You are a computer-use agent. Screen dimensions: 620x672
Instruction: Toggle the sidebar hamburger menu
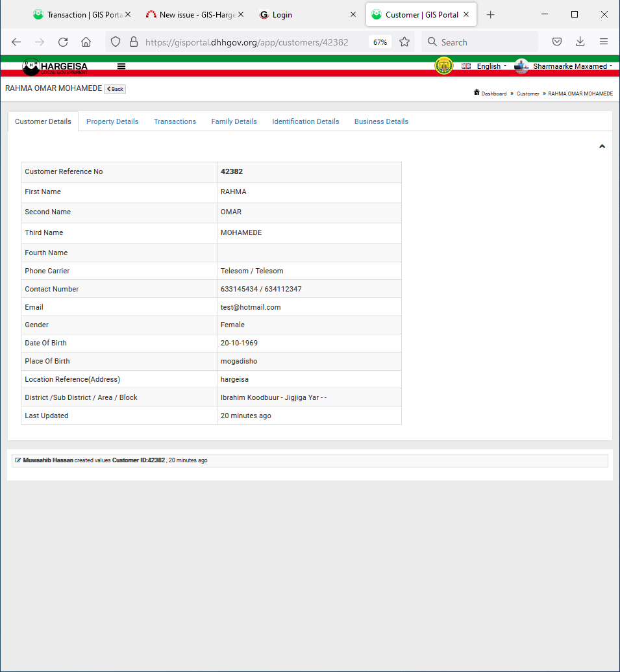tap(121, 66)
